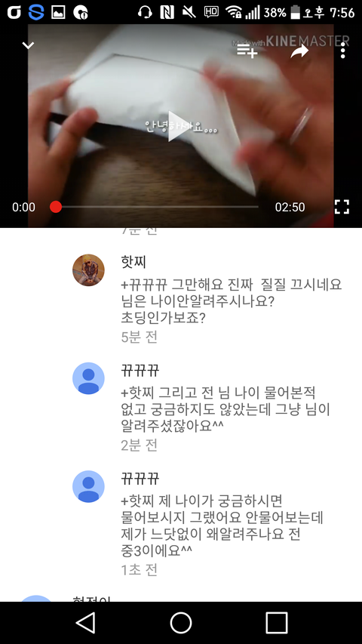Play the video using center play button
Image resolution: width=362 pixels, height=644 pixels.
click(x=179, y=126)
